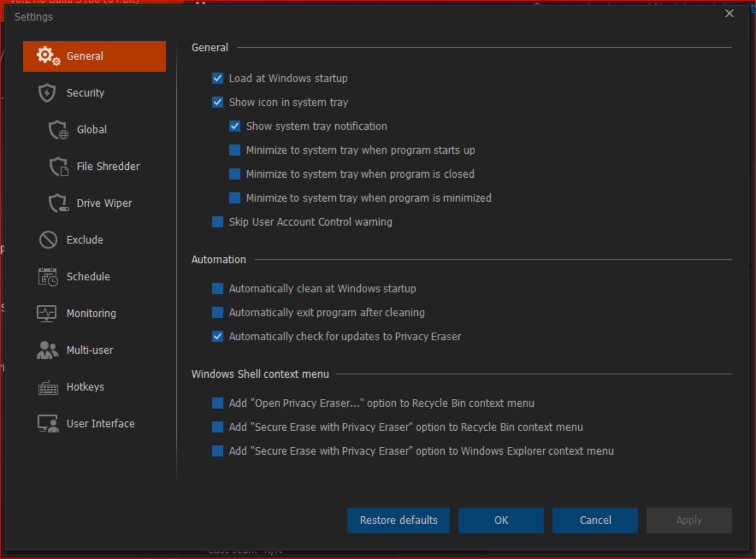Open Global settings via its shield-globe icon
Screen dimensions: 756x559
click(x=58, y=130)
